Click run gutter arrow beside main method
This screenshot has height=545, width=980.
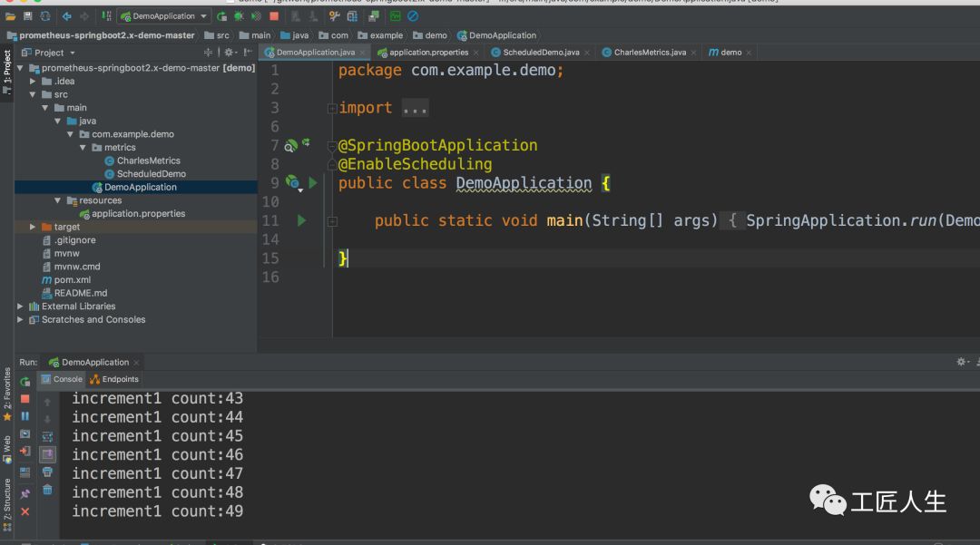tap(301, 220)
